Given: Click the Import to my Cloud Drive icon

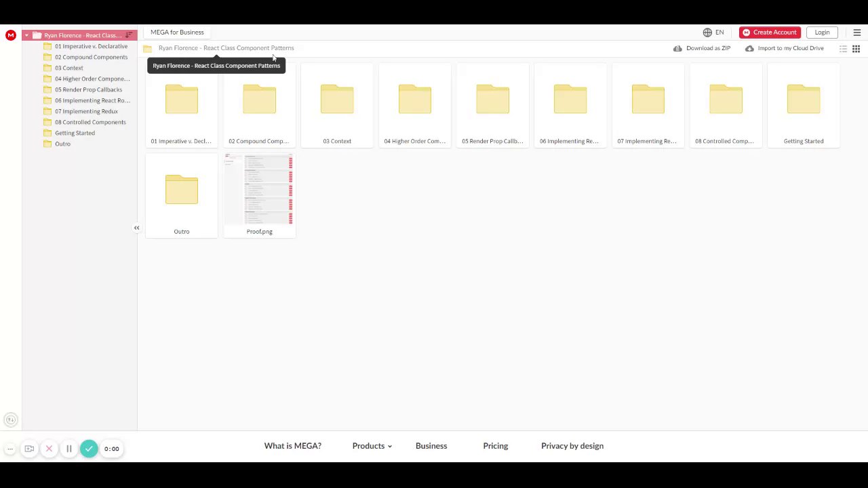Looking at the screenshot, I should (749, 49).
